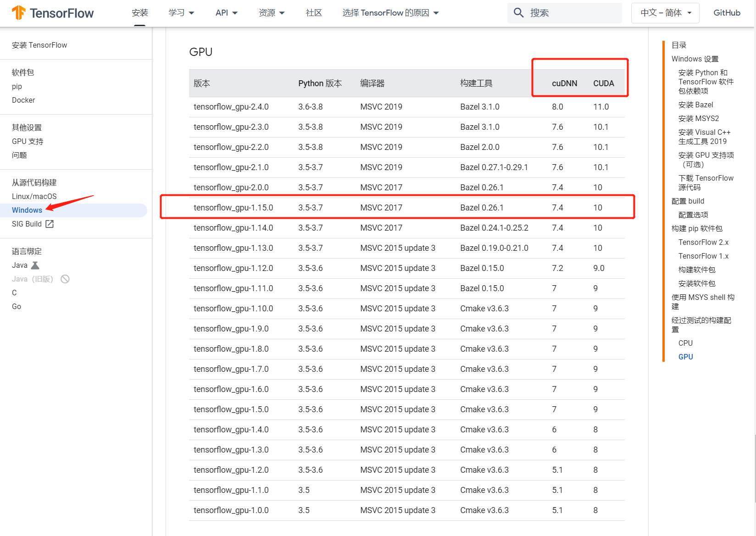The height and width of the screenshot is (536, 756).
Task: Click the search magnifier icon
Action: tap(518, 13)
